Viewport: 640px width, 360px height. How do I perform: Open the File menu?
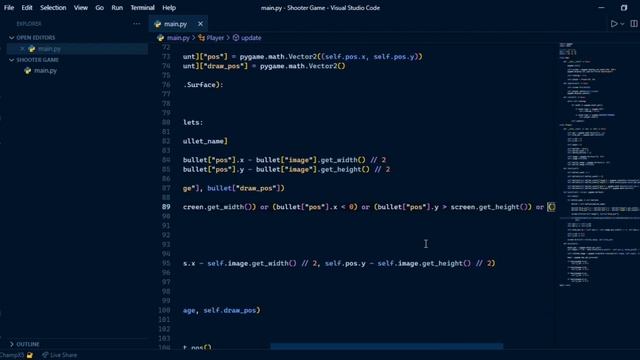pyautogui.click(x=9, y=8)
